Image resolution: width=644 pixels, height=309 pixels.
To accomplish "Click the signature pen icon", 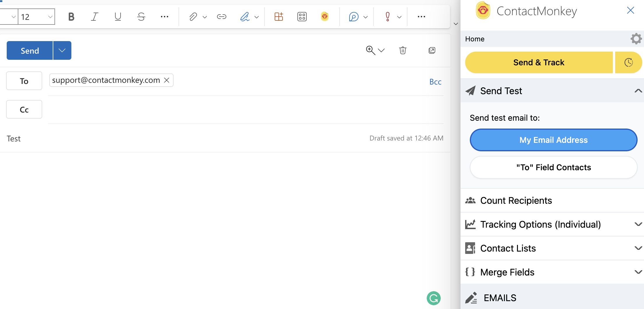I will point(245,17).
